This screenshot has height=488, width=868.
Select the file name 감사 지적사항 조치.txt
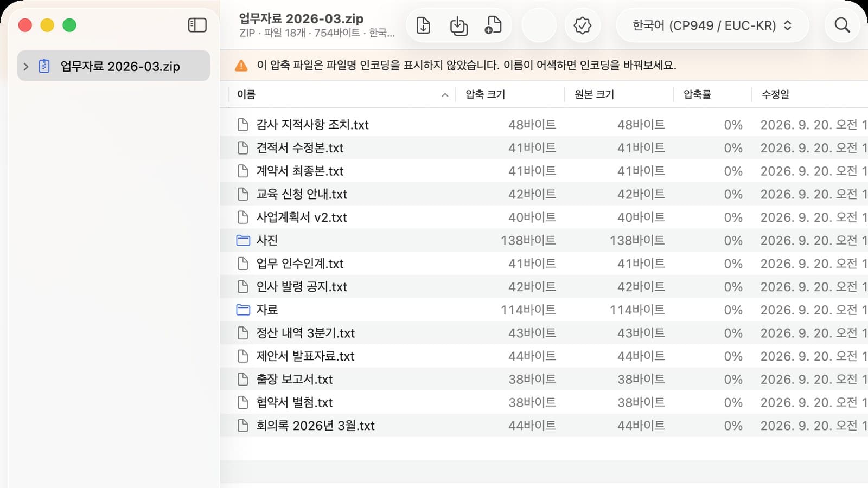(x=312, y=125)
